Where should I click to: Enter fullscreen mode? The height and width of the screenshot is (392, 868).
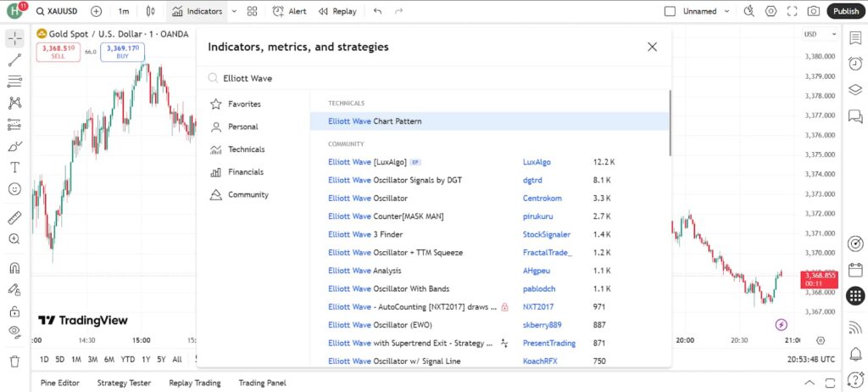(x=793, y=11)
